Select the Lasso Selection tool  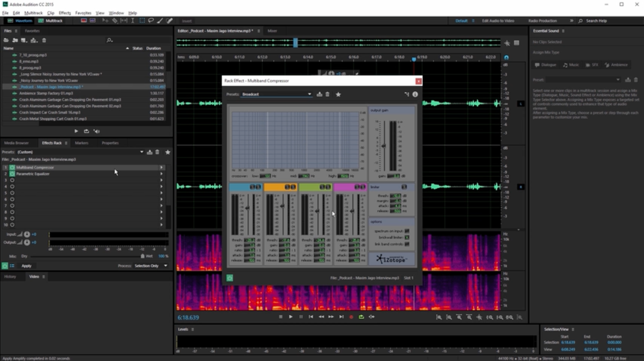(151, 21)
